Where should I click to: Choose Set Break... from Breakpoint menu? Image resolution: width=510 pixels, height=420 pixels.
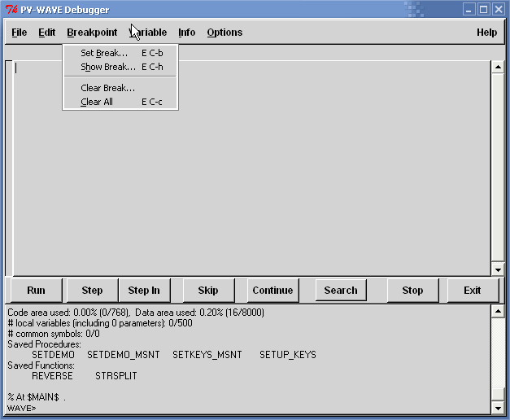pyautogui.click(x=120, y=53)
